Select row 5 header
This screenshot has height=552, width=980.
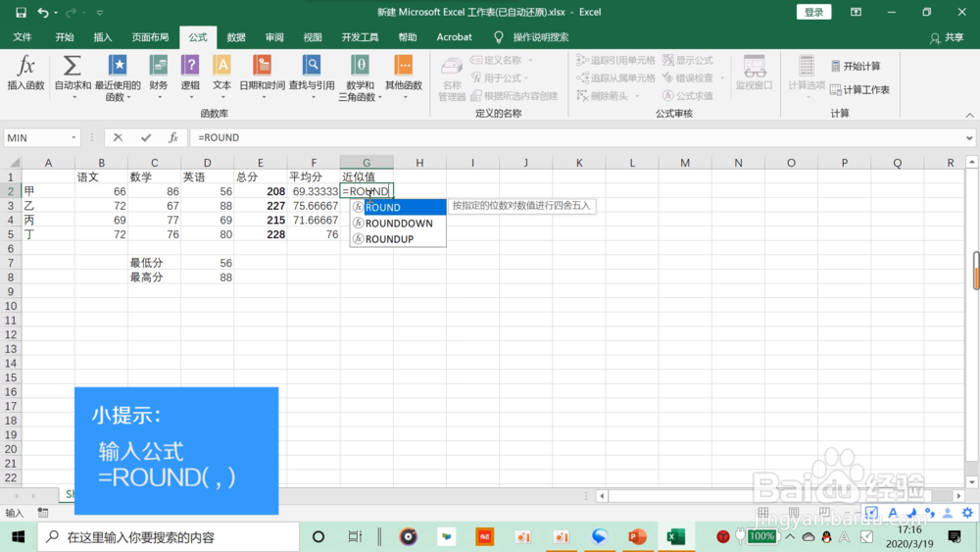coord(11,234)
